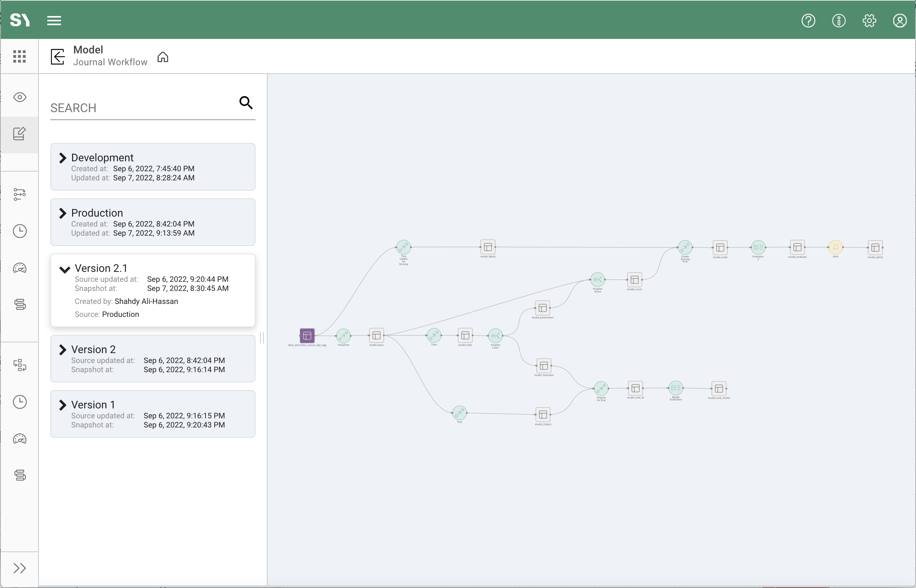916x588 pixels.
Task: Select the eye view icon in sidebar
Action: point(19,97)
